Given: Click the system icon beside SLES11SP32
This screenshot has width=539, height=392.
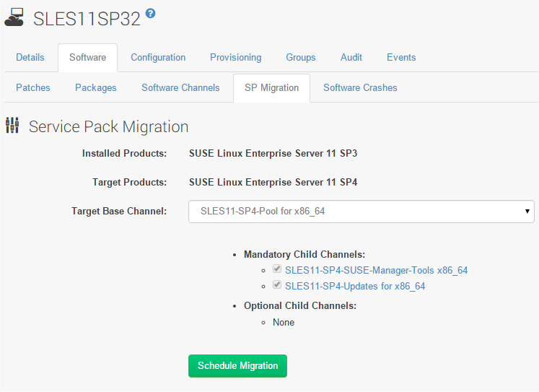Looking at the screenshot, I should [14, 17].
